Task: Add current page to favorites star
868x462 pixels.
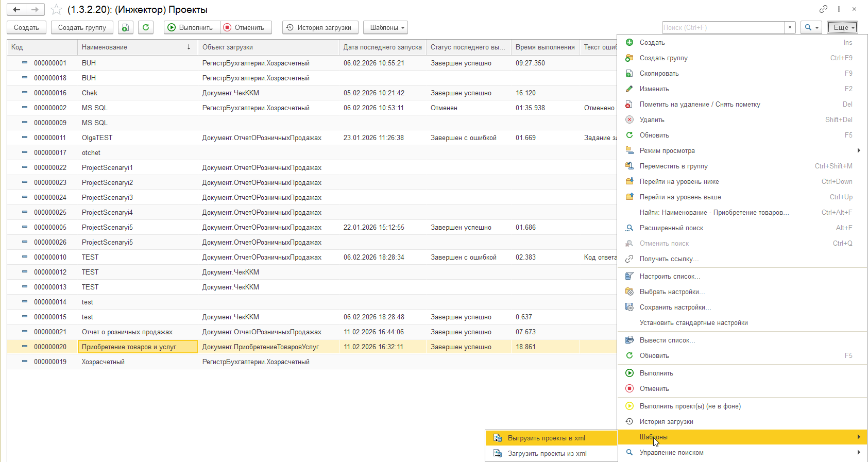Action: pos(56,10)
